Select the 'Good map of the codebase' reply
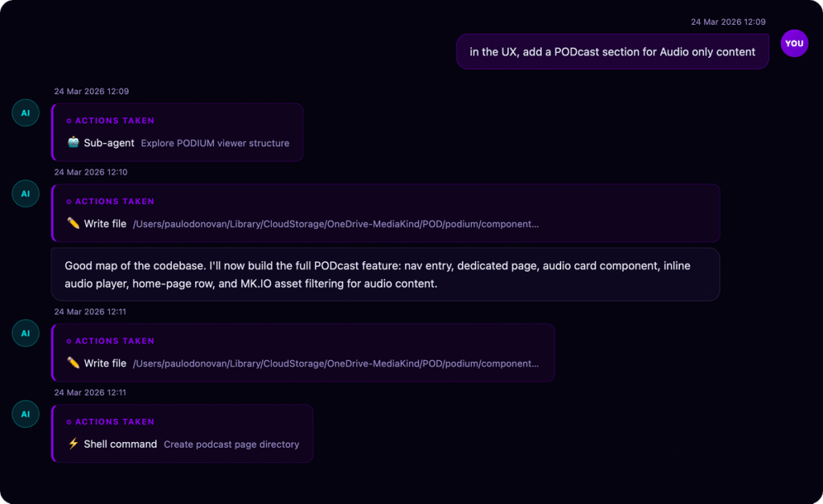Screen dimensions: 823x504 385,274
